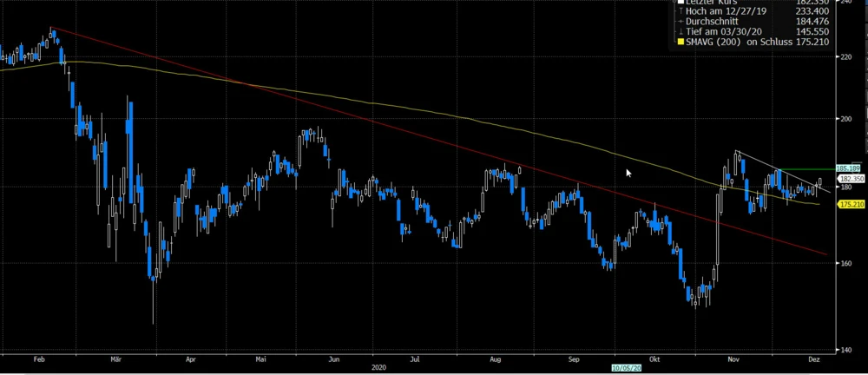
Task: Click the 2020 year label below axis
Action: click(x=378, y=367)
